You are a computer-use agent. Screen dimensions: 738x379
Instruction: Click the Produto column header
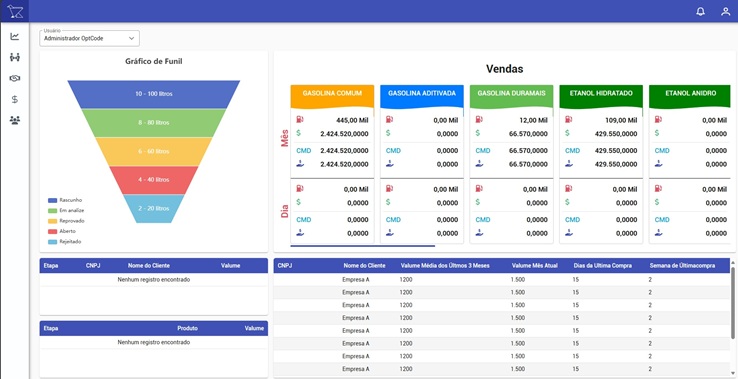[x=187, y=328]
